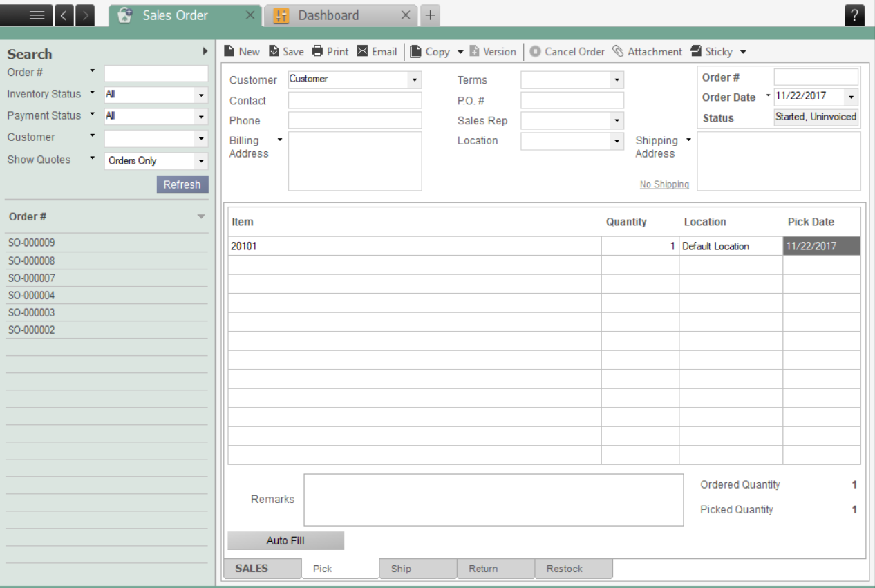This screenshot has width=875, height=588.
Task: Open the order form Customer dropdown
Action: pyautogui.click(x=414, y=80)
